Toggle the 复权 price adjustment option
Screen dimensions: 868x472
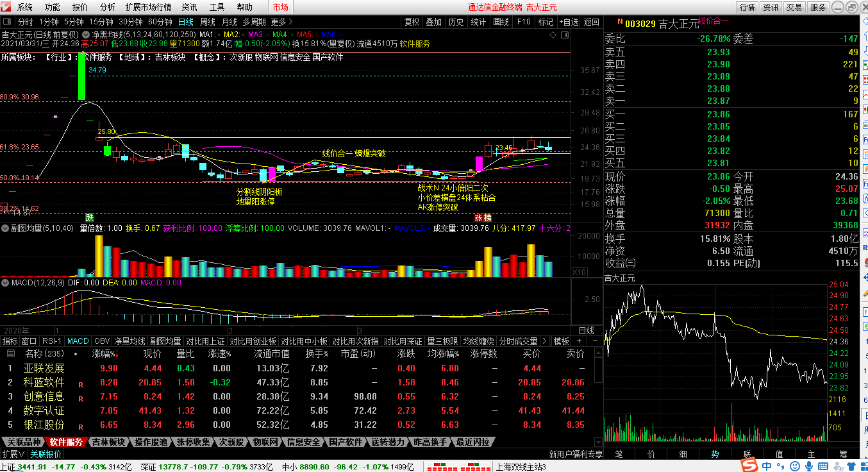[x=412, y=22]
